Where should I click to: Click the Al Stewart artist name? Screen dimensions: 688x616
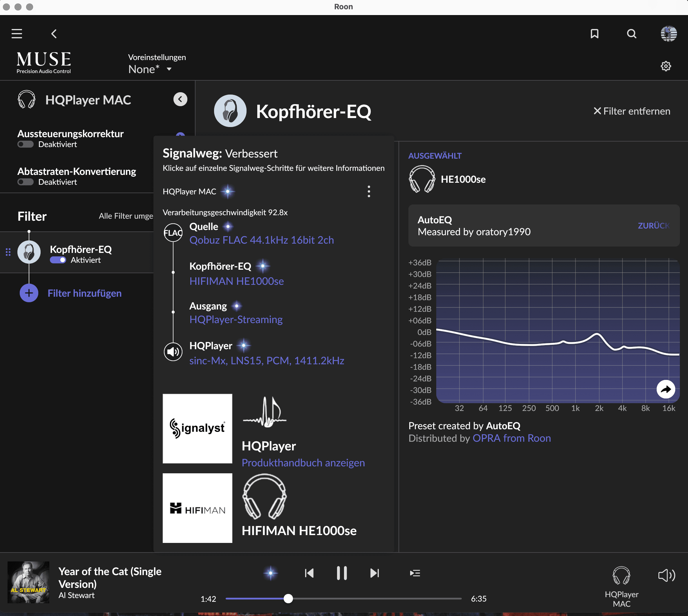(77, 595)
